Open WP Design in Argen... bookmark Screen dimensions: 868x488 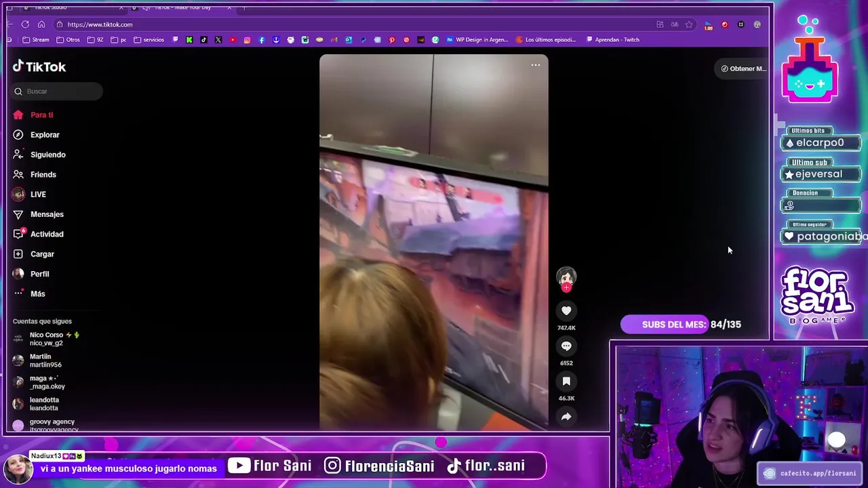[477, 39]
